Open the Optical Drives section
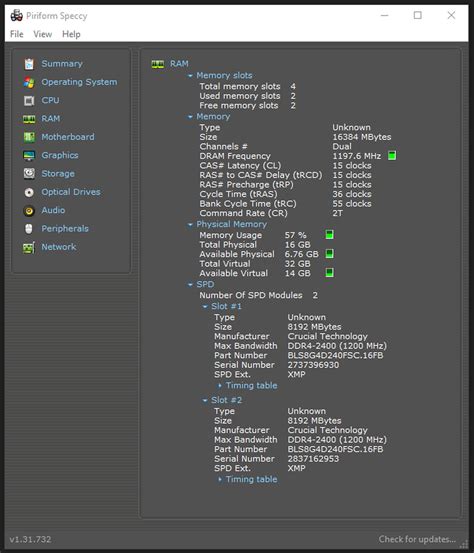The width and height of the screenshot is (474, 553). (71, 192)
